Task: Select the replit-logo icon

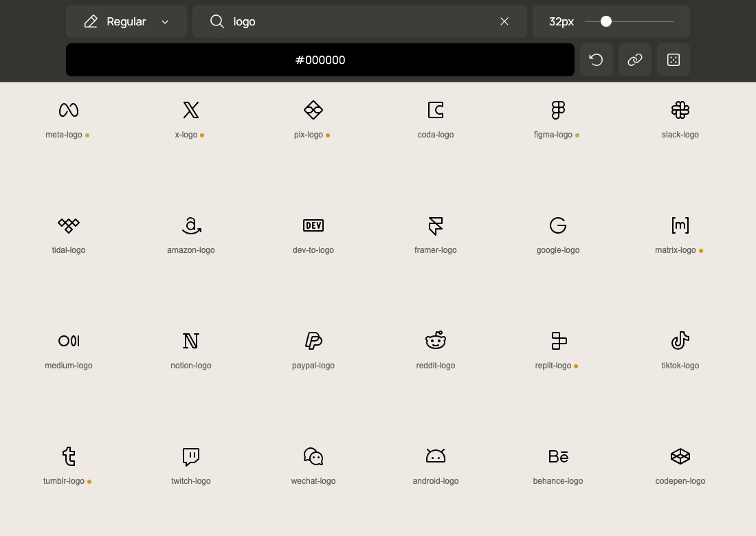Action: point(559,341)
